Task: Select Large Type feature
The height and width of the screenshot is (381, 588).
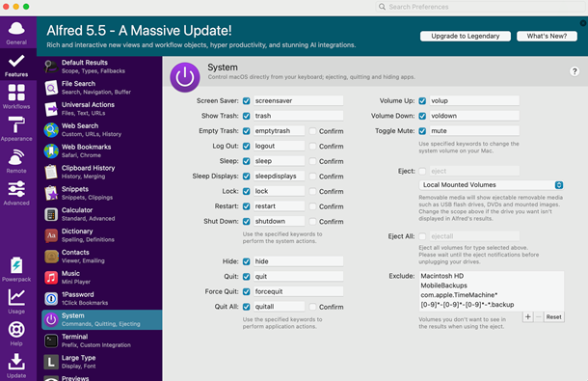Action: [101, 362]
